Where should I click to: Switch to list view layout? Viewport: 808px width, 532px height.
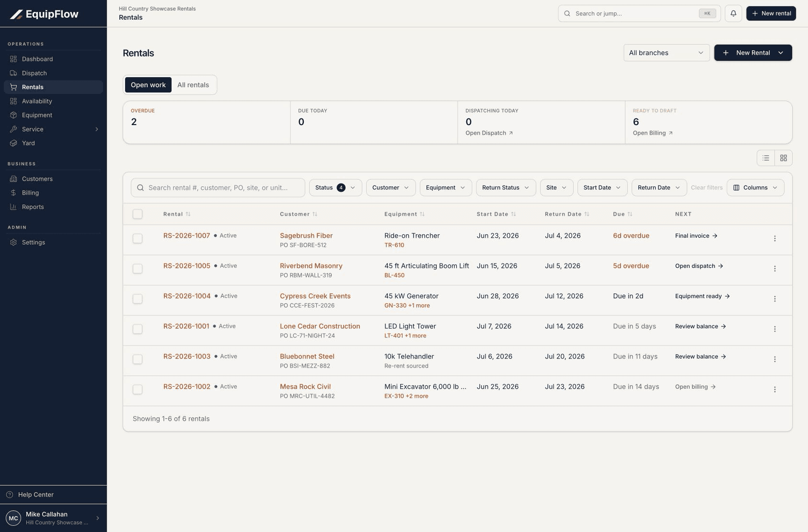(766, 158)
